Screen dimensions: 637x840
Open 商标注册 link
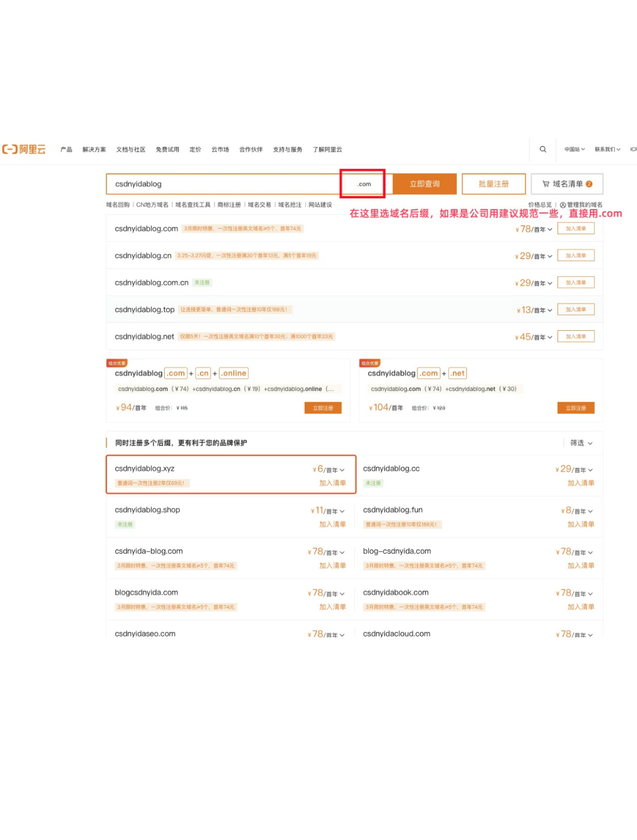229,205
